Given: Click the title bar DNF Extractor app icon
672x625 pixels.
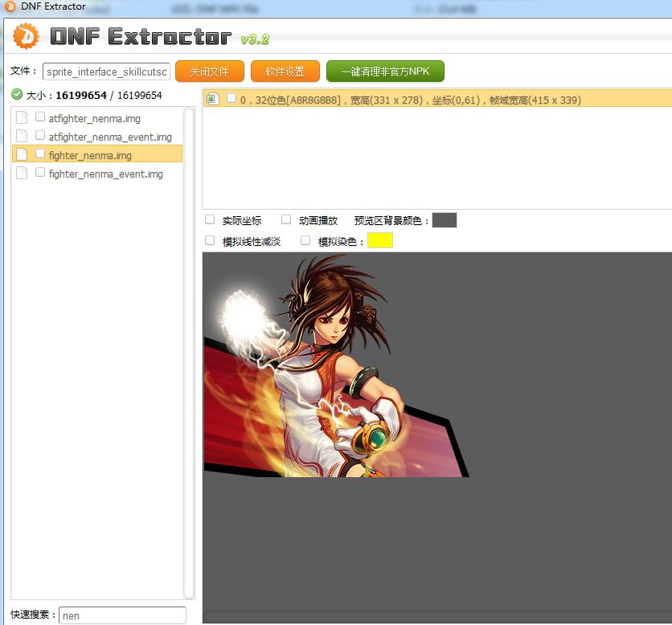Looking at the screenshot, I should (x=10, y=6).
